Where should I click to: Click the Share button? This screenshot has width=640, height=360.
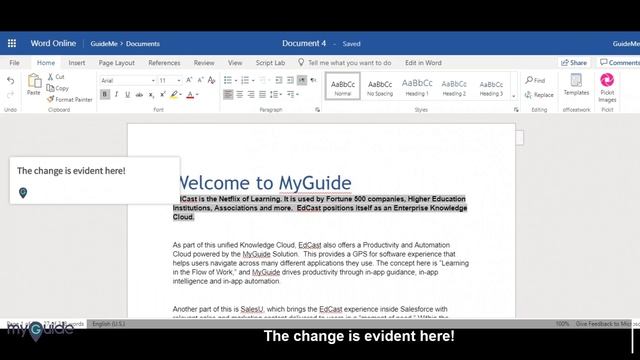(574, 62)
